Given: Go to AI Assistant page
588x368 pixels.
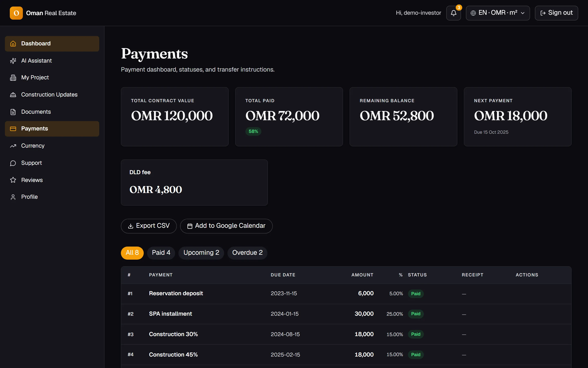Looking at the screenshot, I should (x=52, y=61).
